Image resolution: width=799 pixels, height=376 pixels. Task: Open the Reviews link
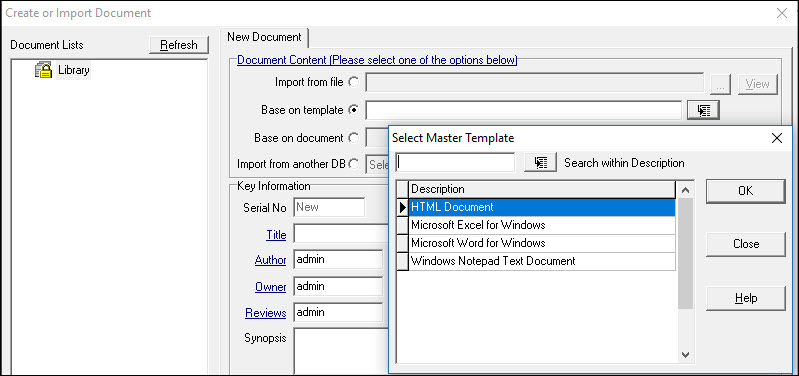(x=265, y=312)
